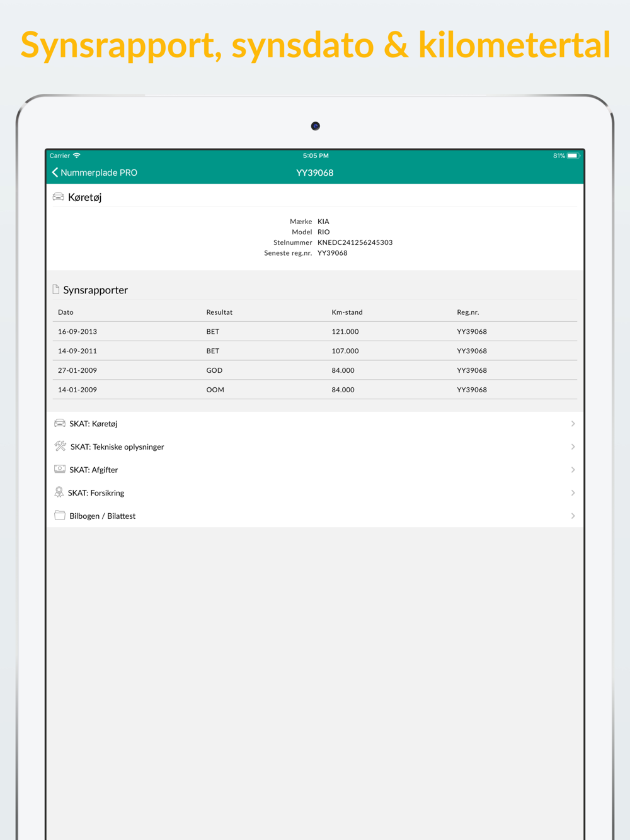Tap the back chevron arrow icon
630x840 pixels.
coord(55,173)
